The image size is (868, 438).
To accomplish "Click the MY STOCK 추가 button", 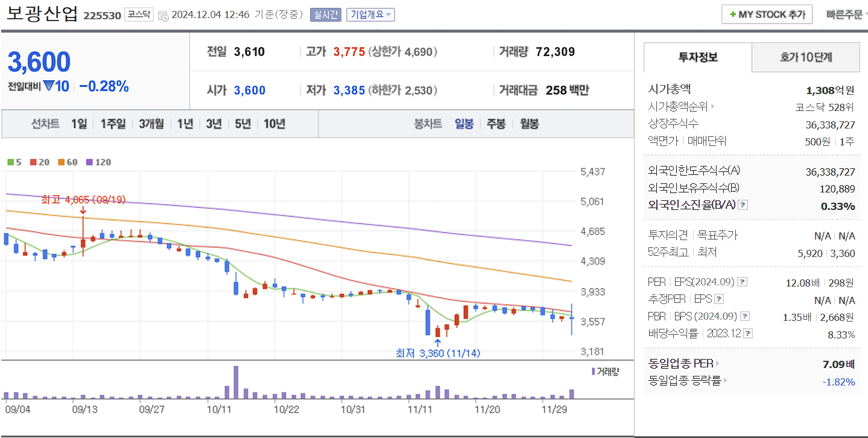I will tap(766, 14).
